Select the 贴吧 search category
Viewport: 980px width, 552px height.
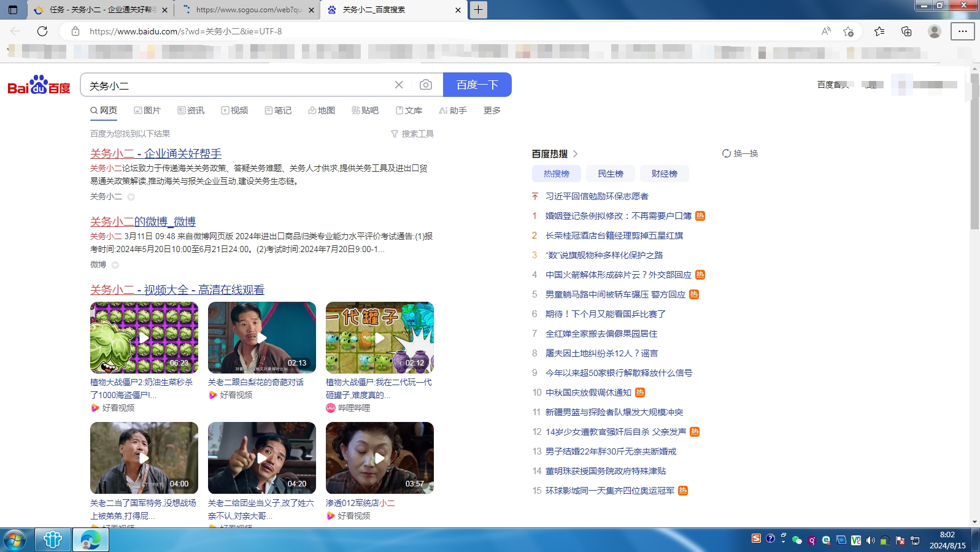coord(365,110)
